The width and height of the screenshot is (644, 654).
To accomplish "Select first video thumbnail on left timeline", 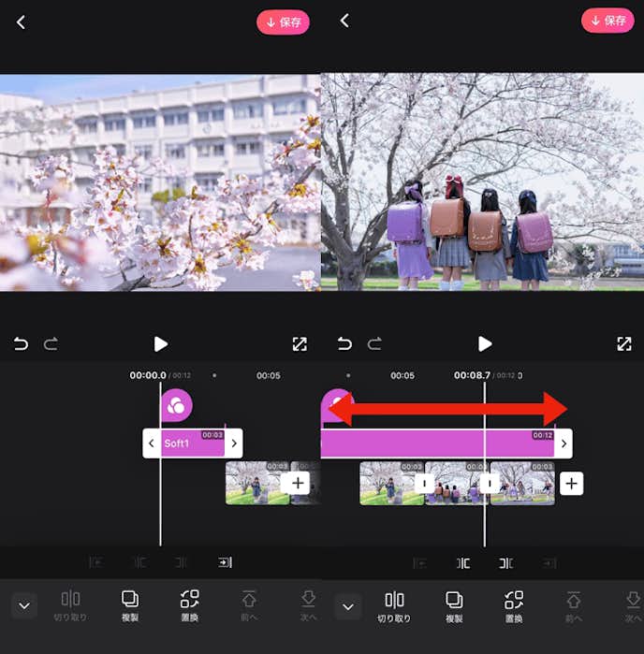I will click(x=256, y=483).
